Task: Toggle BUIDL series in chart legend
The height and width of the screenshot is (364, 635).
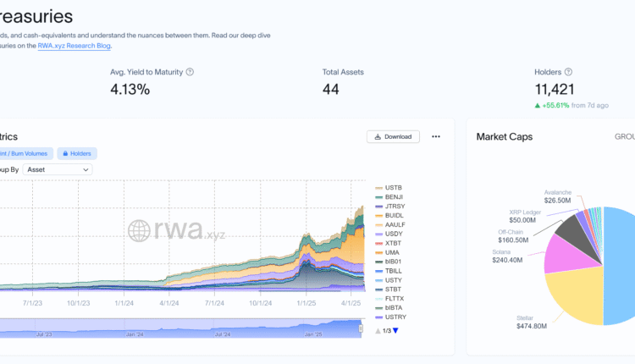Action: 394,215
